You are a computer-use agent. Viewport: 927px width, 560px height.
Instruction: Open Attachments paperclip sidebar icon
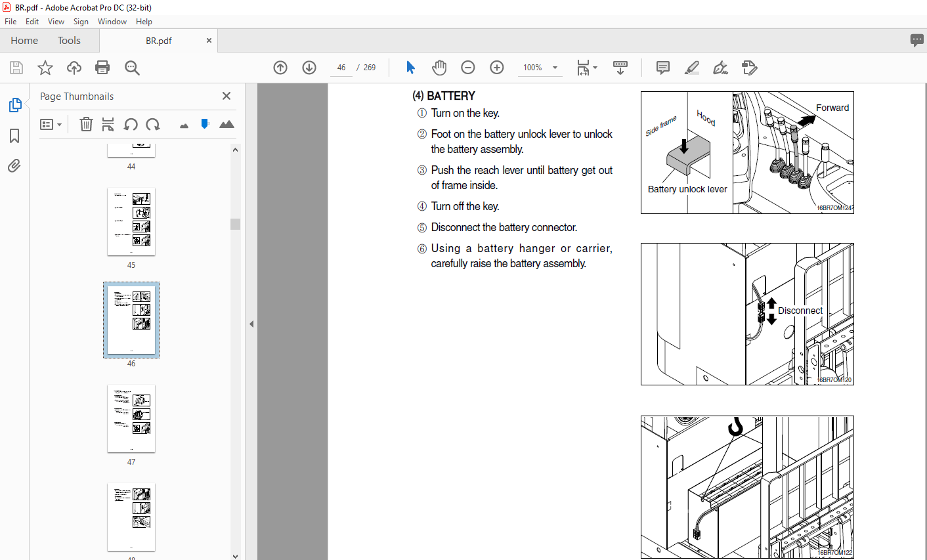pyautogui.click(x=14, y=165)
